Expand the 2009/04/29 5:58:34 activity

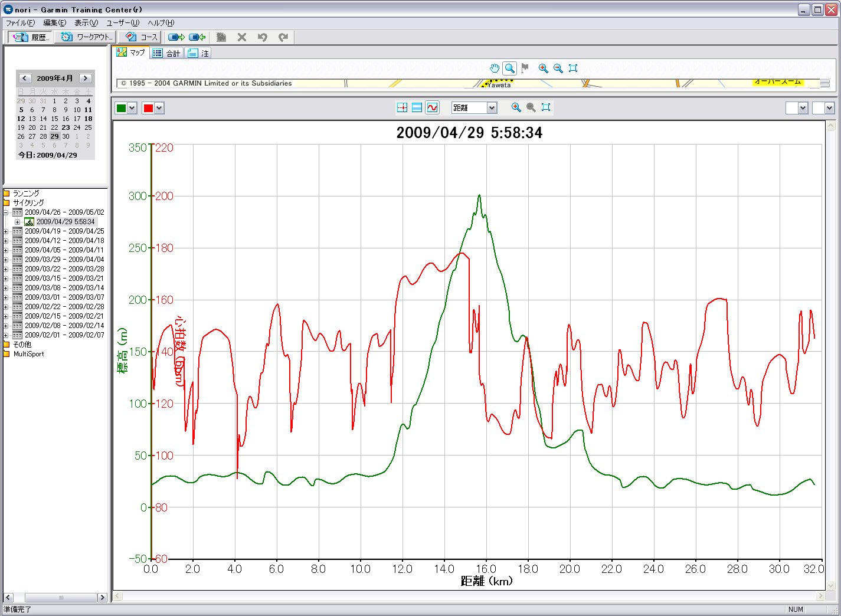(x=18, y=222)
